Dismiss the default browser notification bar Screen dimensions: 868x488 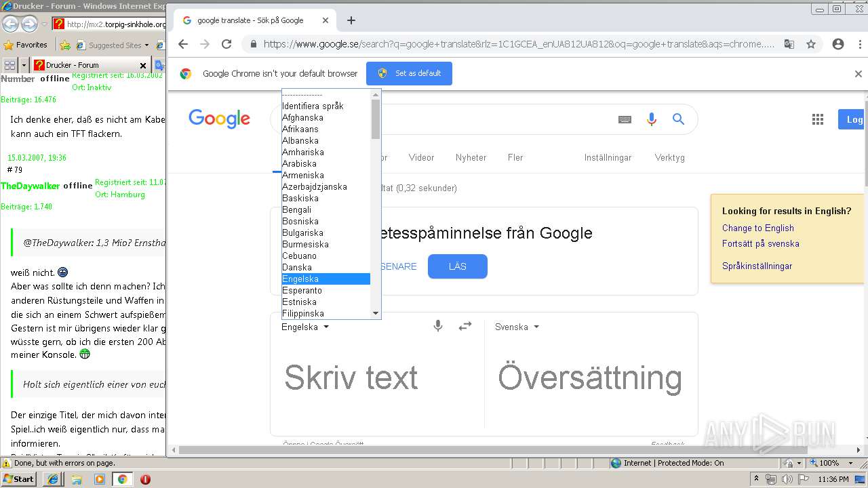click(859, 74)
